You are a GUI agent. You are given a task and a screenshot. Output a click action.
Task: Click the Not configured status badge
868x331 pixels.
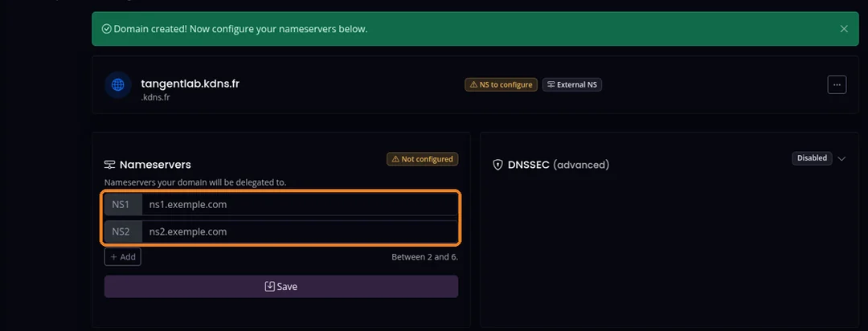pos(423,159)
